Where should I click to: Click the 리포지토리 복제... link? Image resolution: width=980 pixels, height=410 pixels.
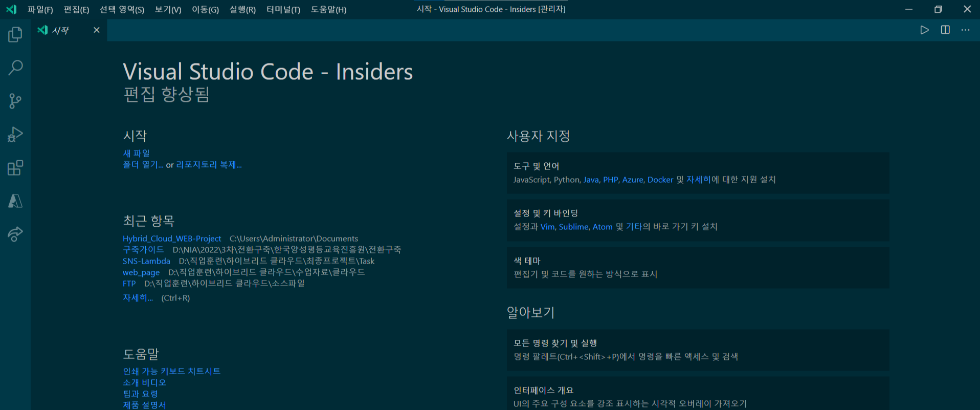coord(209,165)
